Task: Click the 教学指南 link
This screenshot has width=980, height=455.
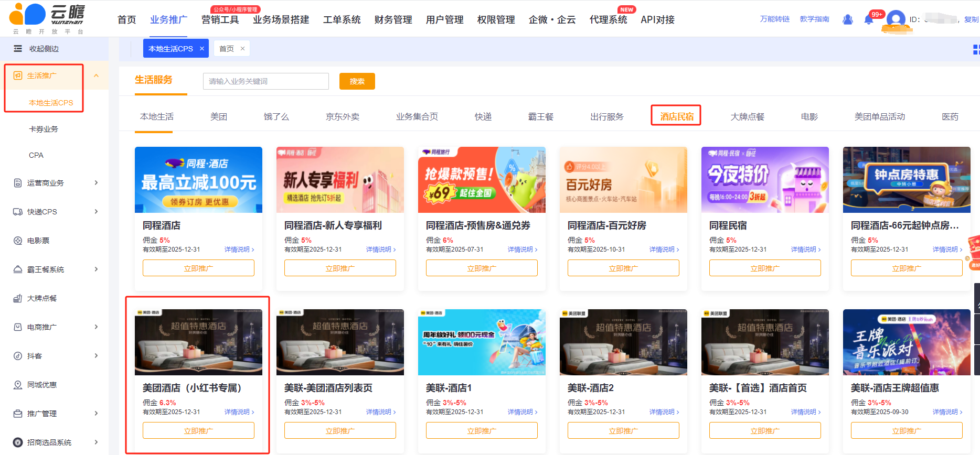Action: [815, 19]
